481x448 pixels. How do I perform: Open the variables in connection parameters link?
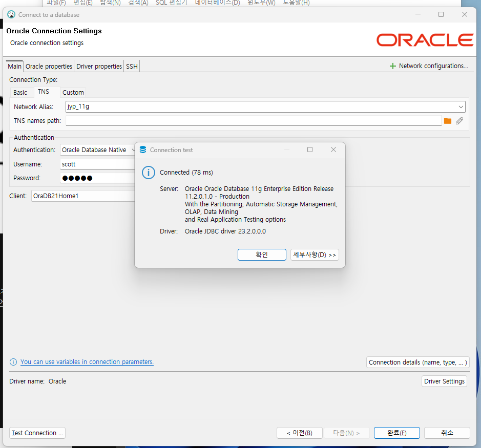87,362
